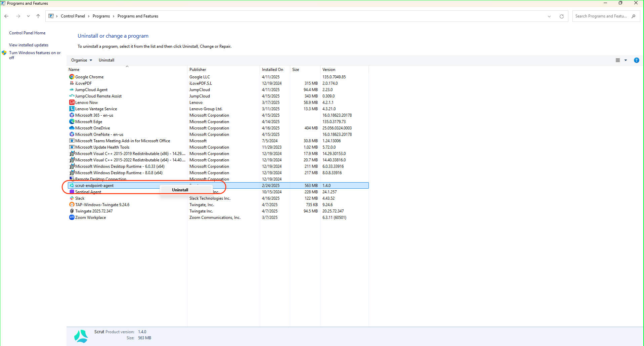The image size is (644, 346).
Task: Click the JumpCloud Agent icon
Action: (72, 89)
